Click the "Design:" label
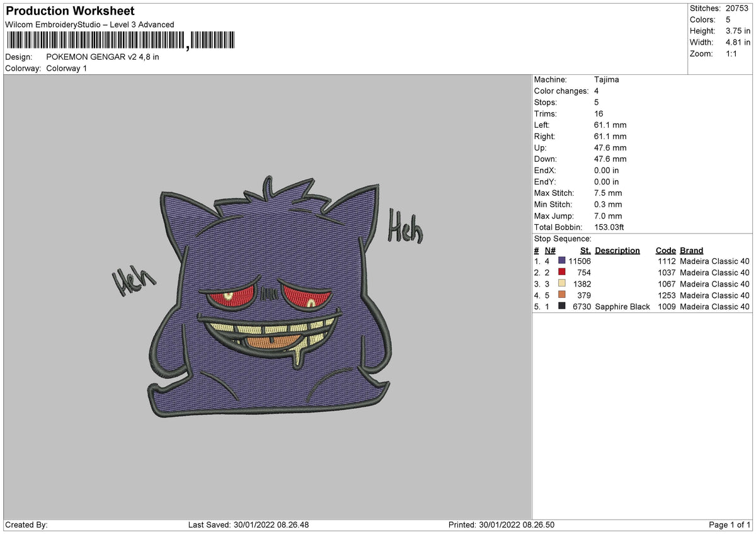 point(19,57)
